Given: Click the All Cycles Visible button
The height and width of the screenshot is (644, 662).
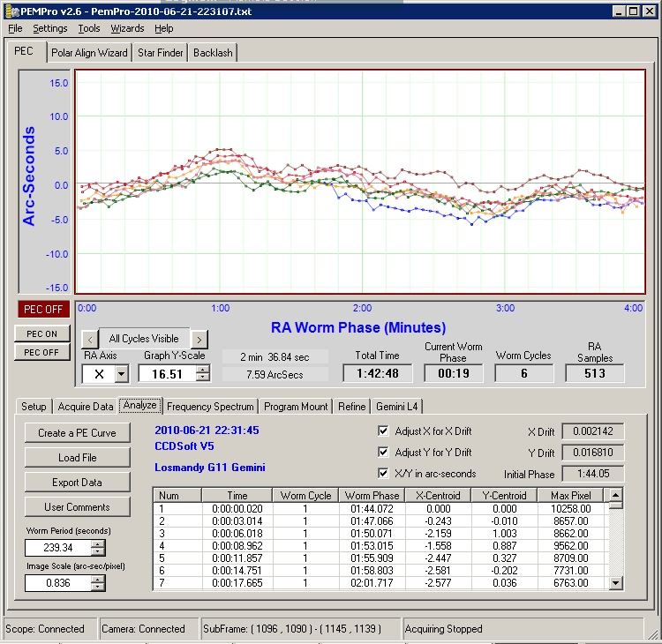Looking at the screenshot, I should (144, 339).
